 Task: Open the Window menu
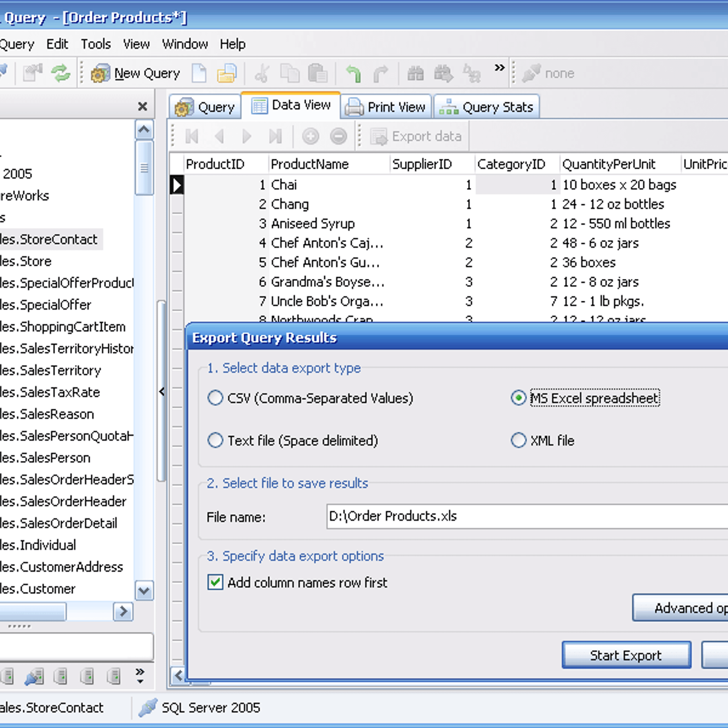(185, 44)
